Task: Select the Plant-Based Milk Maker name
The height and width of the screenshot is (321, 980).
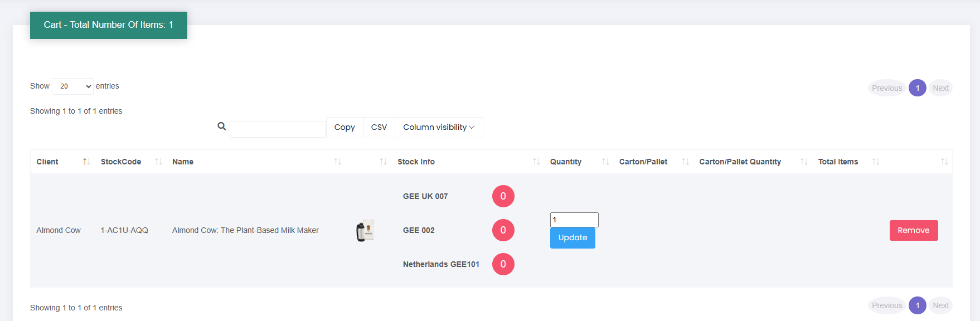Action: click(x=245, y=230)
